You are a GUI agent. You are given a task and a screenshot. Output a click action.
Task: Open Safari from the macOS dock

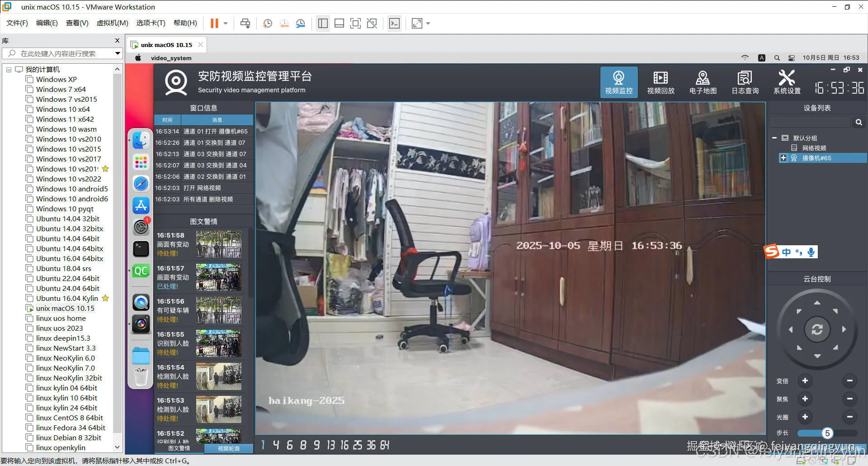[x=141, y=184]
